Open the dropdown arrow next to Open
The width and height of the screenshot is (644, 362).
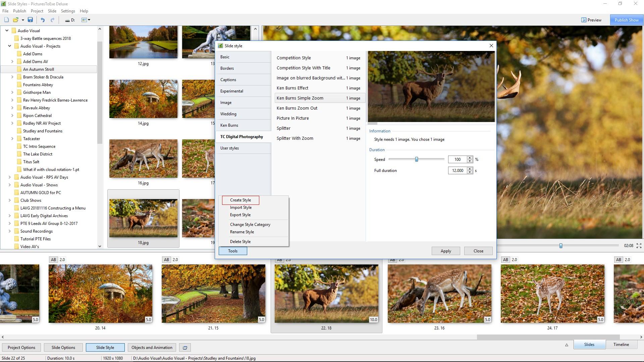[x=23, y=20]
